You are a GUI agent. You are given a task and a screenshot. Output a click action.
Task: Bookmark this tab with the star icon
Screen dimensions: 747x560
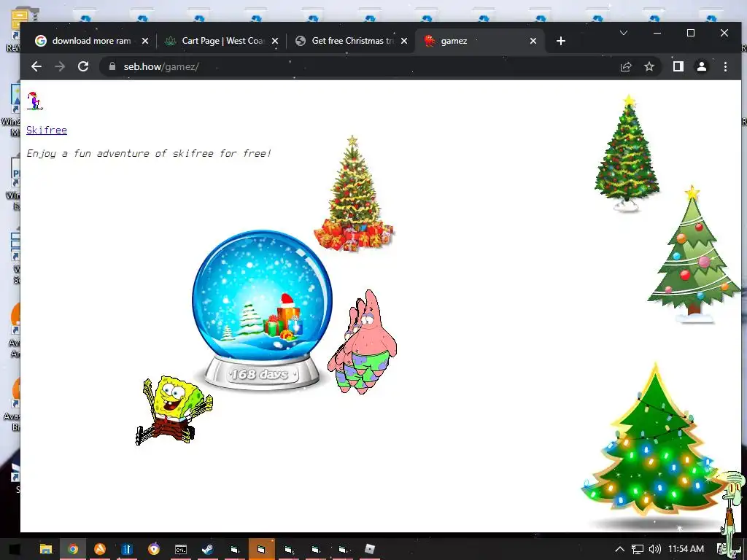click(x=649, y=66)
